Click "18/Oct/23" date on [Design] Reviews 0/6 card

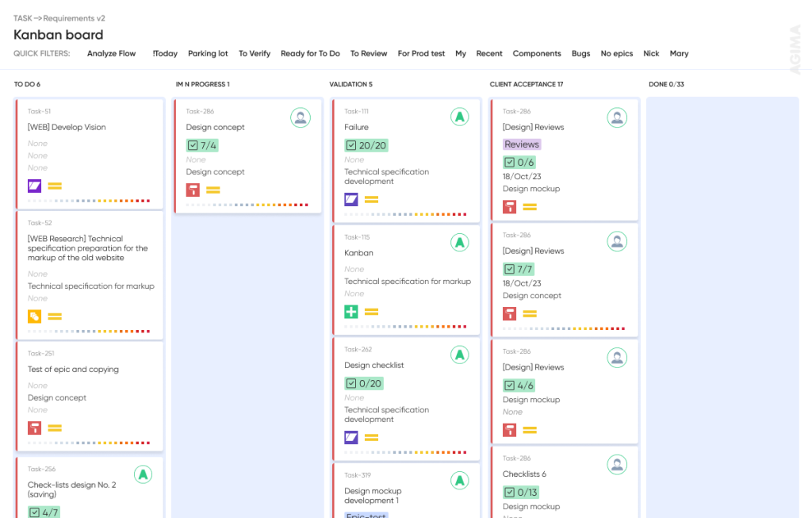(522, 176)
